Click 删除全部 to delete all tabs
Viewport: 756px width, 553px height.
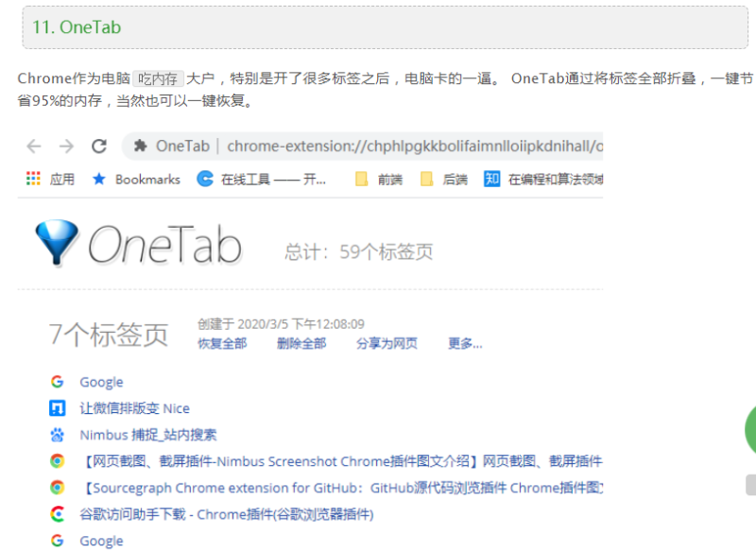click(301, 343)
